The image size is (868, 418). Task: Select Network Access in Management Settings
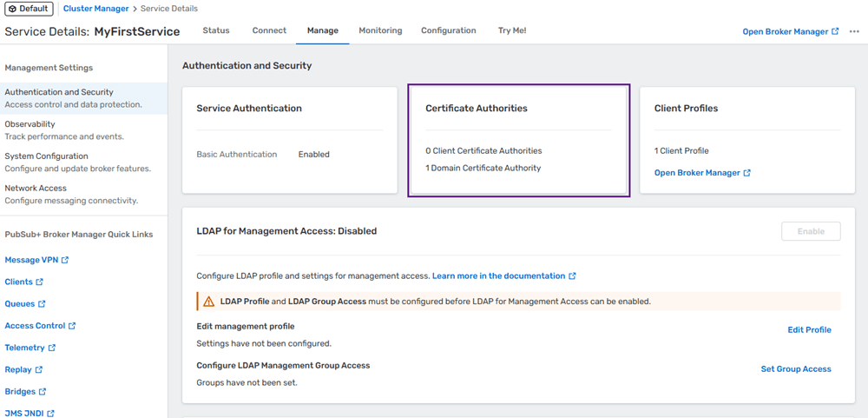point(83,194)
